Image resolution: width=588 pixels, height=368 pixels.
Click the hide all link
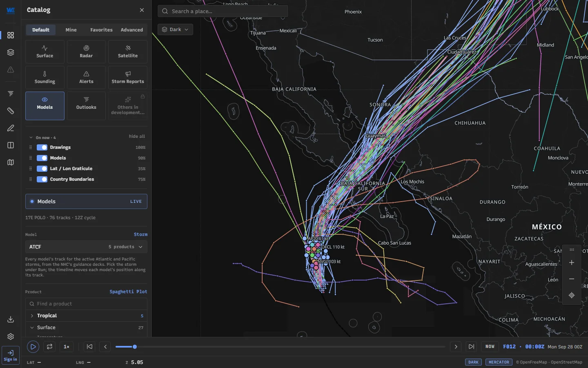(137, 137)
